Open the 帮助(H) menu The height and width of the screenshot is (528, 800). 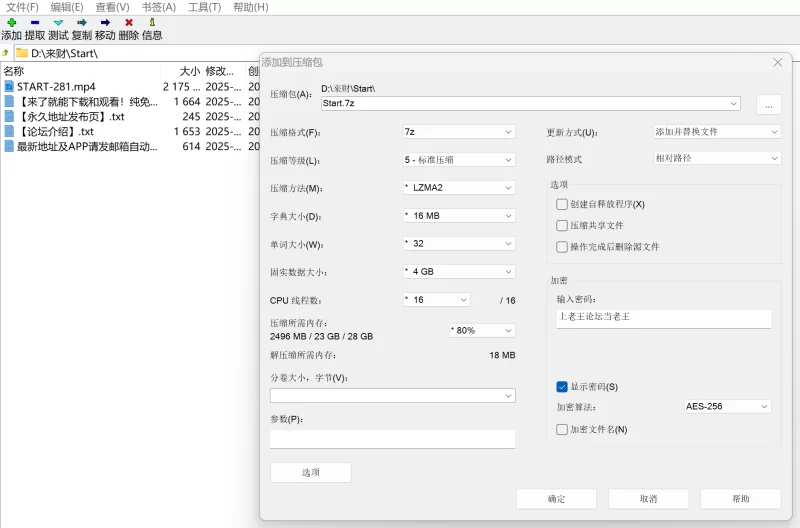tap(251, 7)
